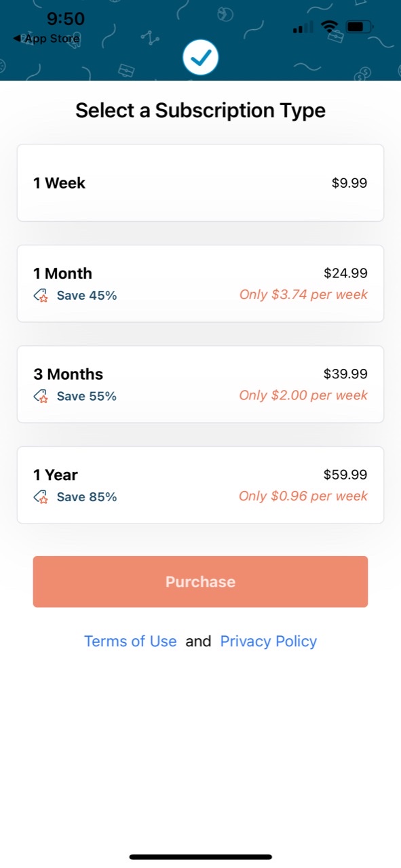Open the Terms of Use link

click(130, 641)
